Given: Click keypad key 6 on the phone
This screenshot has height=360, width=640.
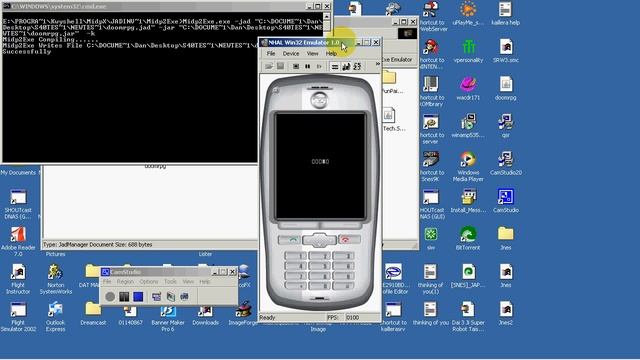Looking at the screenshot, I should coord(343,266).
